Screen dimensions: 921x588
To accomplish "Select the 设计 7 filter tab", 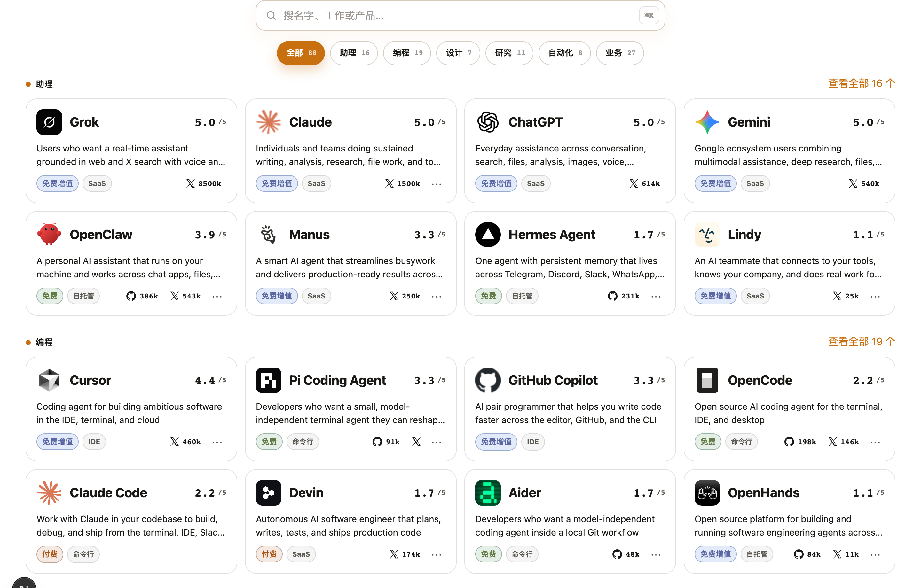I will pyautogui.click(x=458, y=53).
